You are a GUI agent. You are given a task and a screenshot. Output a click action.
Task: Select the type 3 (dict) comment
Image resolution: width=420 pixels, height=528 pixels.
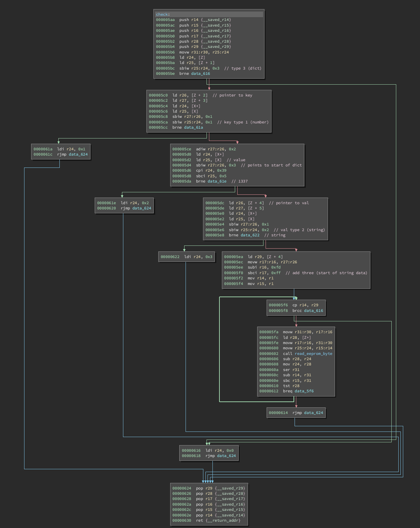[x=242, y=69]
